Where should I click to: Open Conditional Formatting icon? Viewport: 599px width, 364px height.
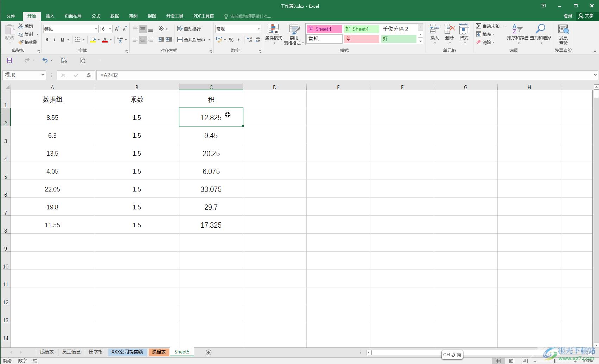tap(274, 30)
